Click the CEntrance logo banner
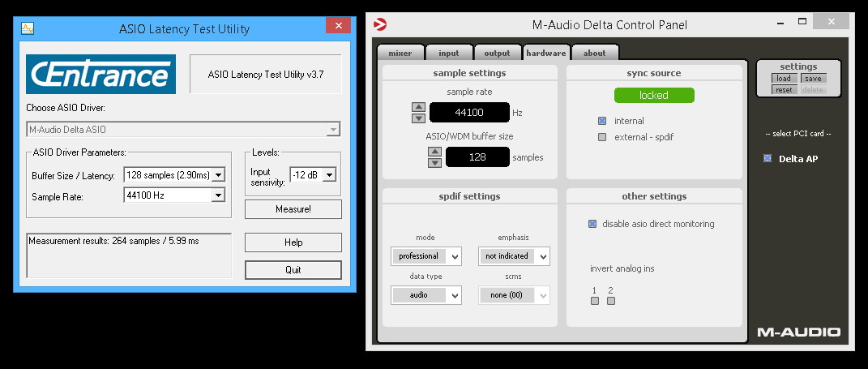The height and width of the screenshot is (369, 868). [100, 75]
